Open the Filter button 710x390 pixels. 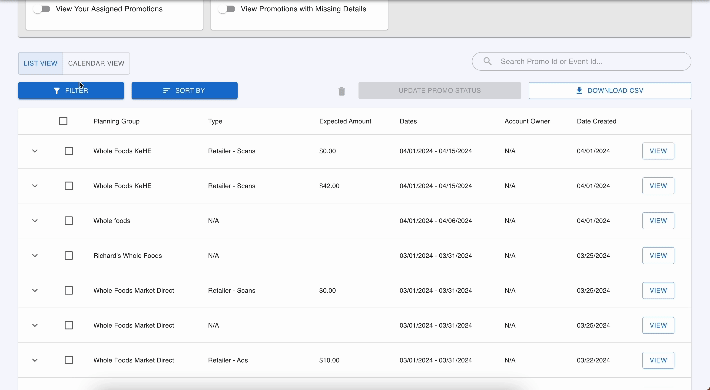point(71,91)
